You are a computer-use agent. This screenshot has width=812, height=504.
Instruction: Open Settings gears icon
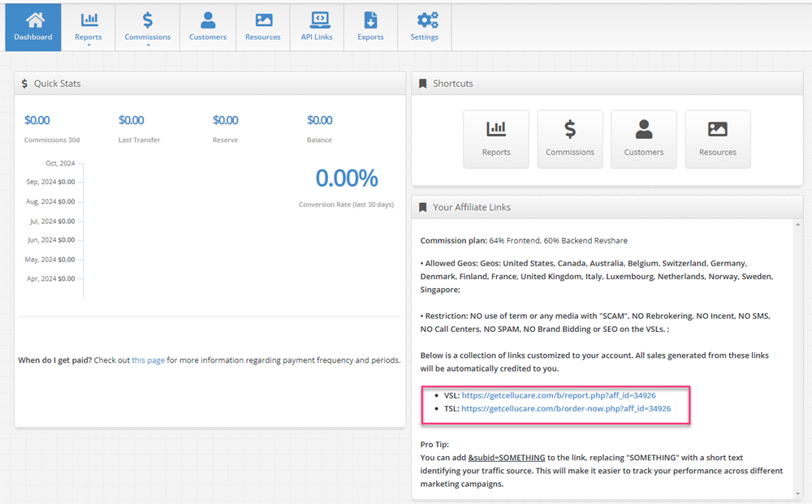coord(424,20)
